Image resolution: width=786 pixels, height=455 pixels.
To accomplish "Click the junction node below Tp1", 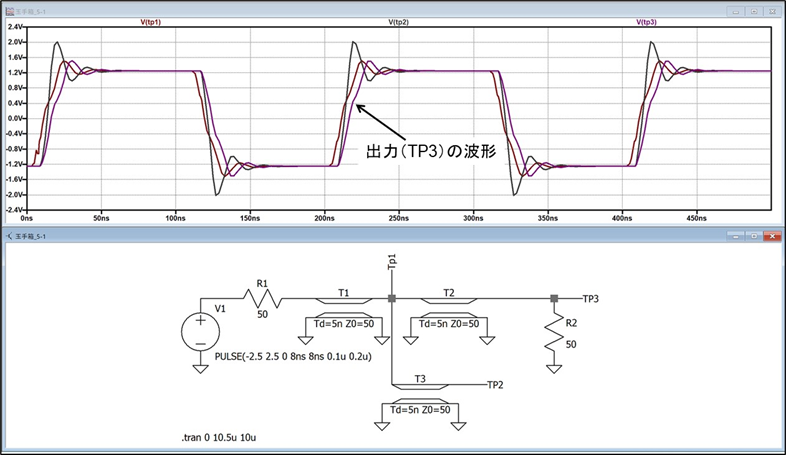I will [x=392, y=299].
